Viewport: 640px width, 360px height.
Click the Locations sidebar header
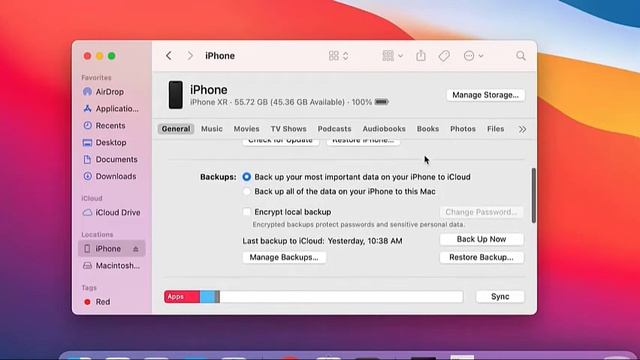click(97, 235)
